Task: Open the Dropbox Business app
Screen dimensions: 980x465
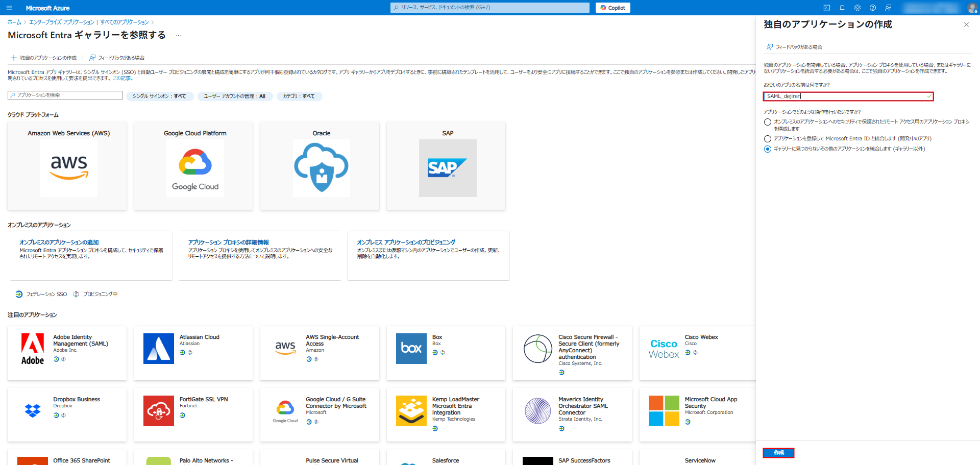Action: coord(67,414)
